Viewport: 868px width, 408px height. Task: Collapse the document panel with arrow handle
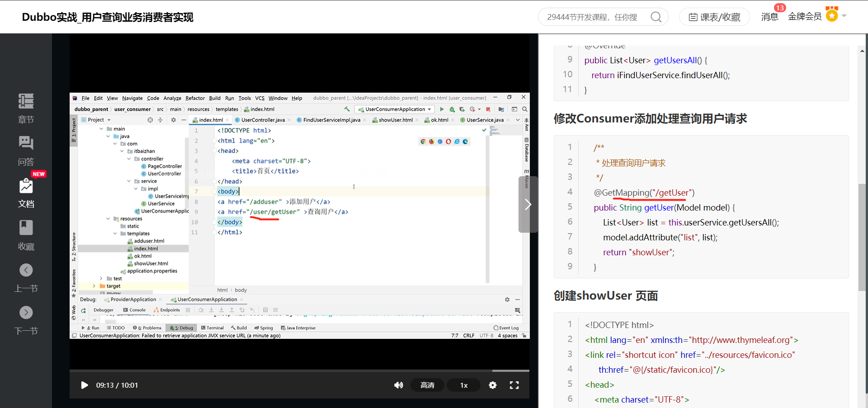(528, 205)
